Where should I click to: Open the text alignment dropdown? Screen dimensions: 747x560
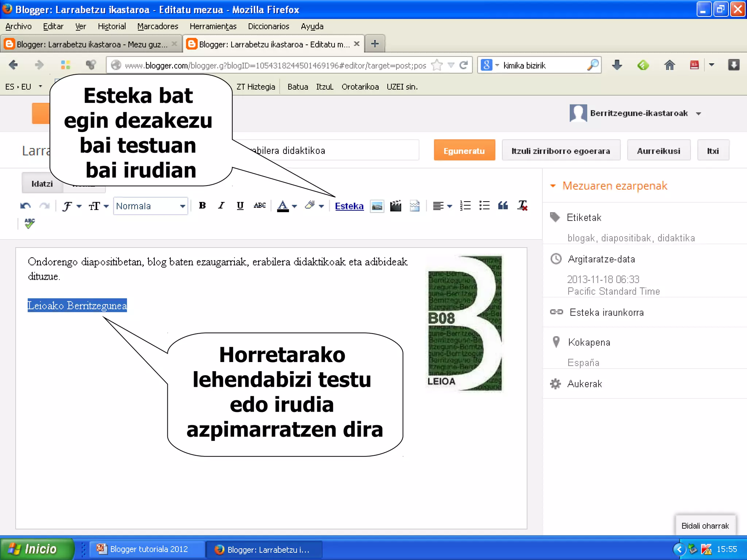click(442, 206)
